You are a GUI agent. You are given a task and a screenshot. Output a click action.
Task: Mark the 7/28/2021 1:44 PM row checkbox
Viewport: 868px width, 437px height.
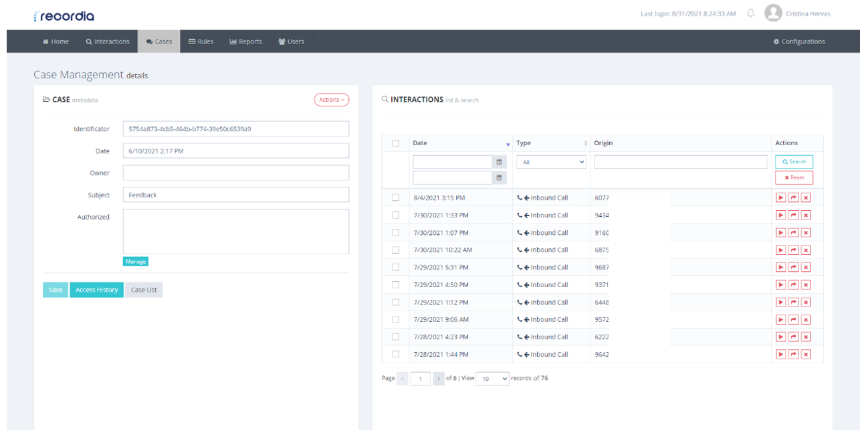395,354
